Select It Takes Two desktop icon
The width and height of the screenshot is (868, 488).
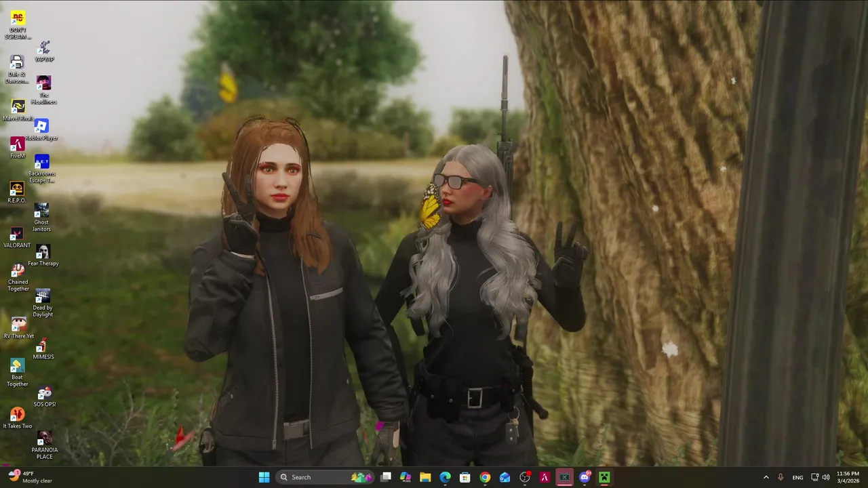pyautogui.click(x=17, y=418)
